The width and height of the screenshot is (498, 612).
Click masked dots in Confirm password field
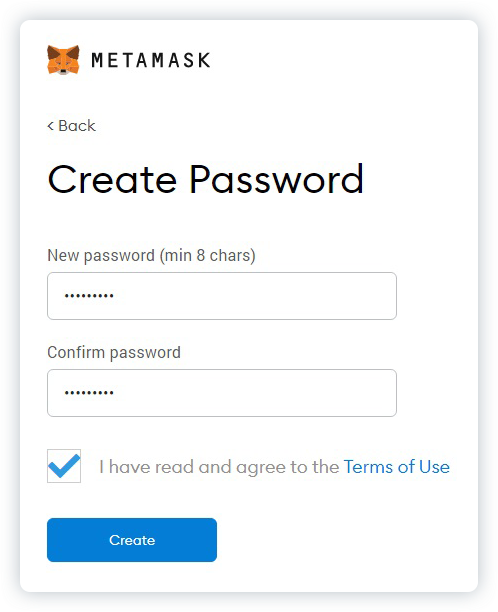pos(89,393)
